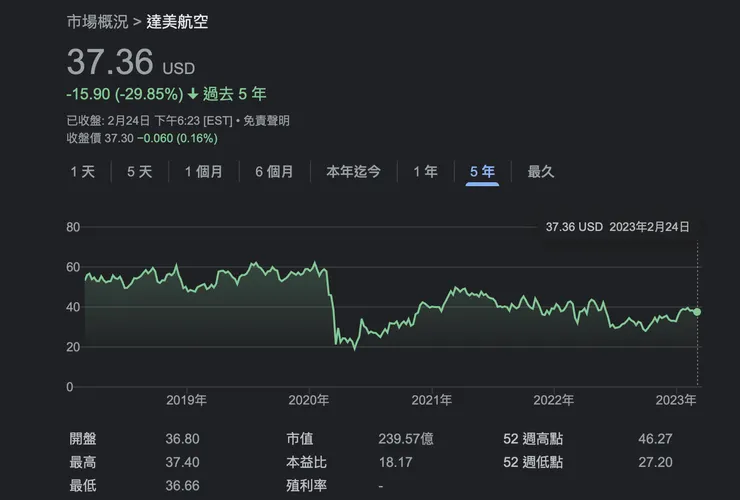Click the 本益比 label
The image size is (740, 500).
[x=306, y=462]
